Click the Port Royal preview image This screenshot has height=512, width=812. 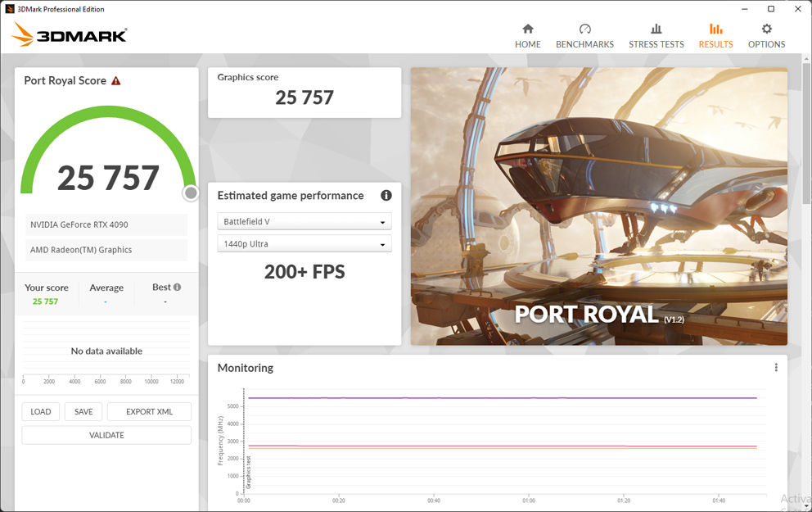pos(599,206)
